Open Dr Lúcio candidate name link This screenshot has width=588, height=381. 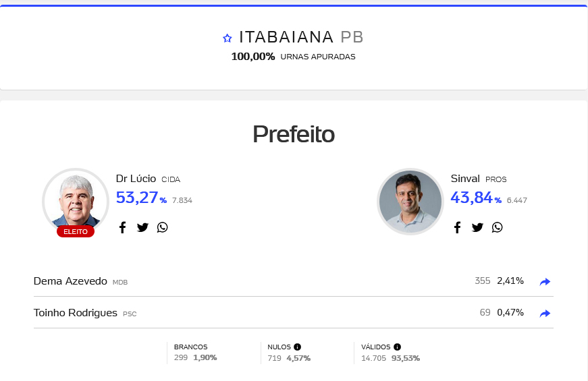(x=136, y=179)
